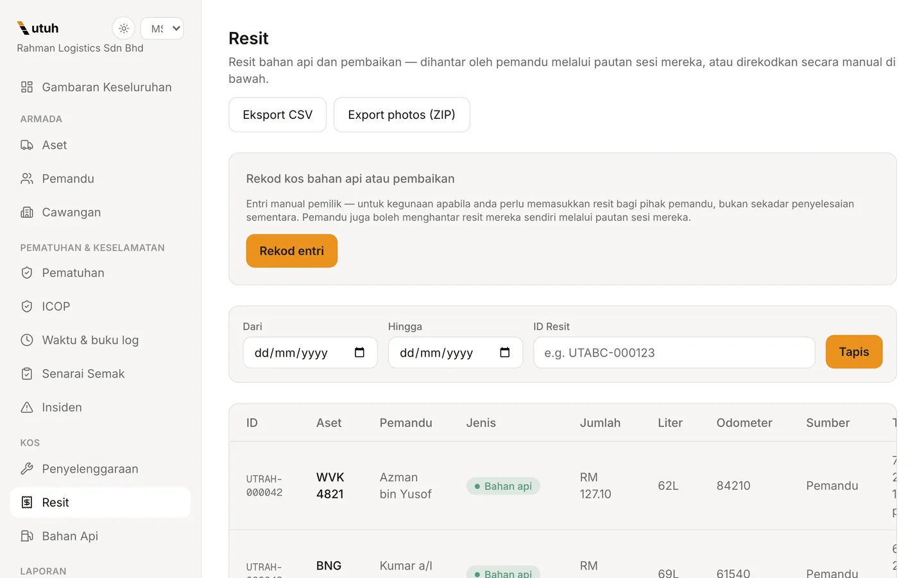This screenshot has width=924, height=578.
Task: Go to the Insiden page
Action: point(101,407)
